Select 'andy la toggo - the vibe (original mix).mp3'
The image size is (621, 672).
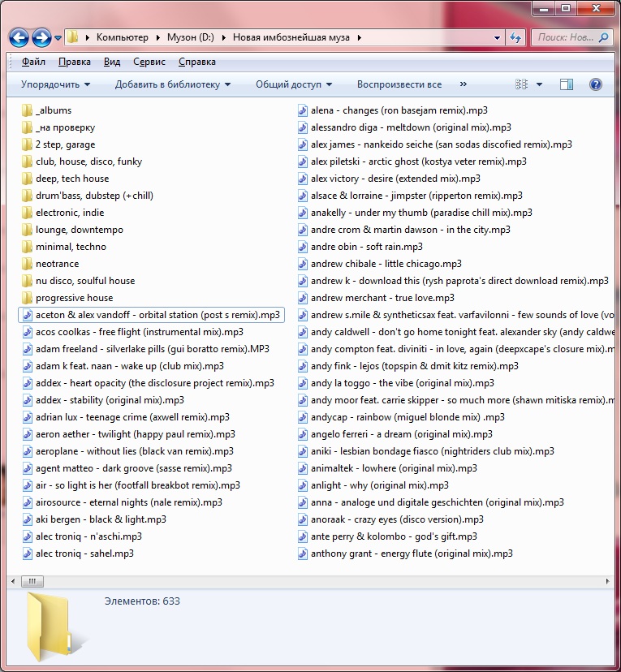403,383
